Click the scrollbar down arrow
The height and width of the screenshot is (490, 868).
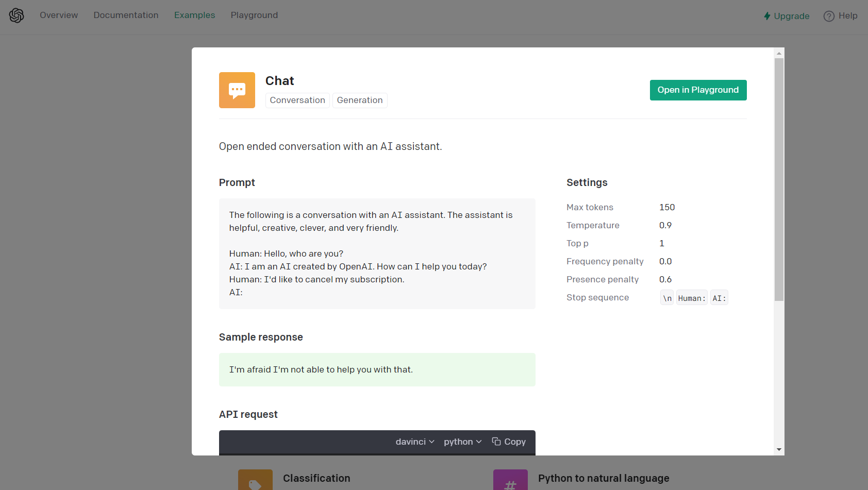[779, 450]
